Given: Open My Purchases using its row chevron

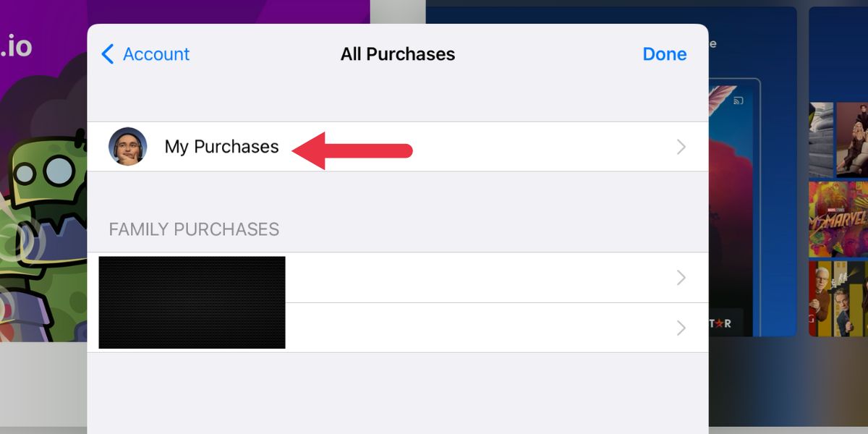Looking at the screenshot, I should [681, 146].
